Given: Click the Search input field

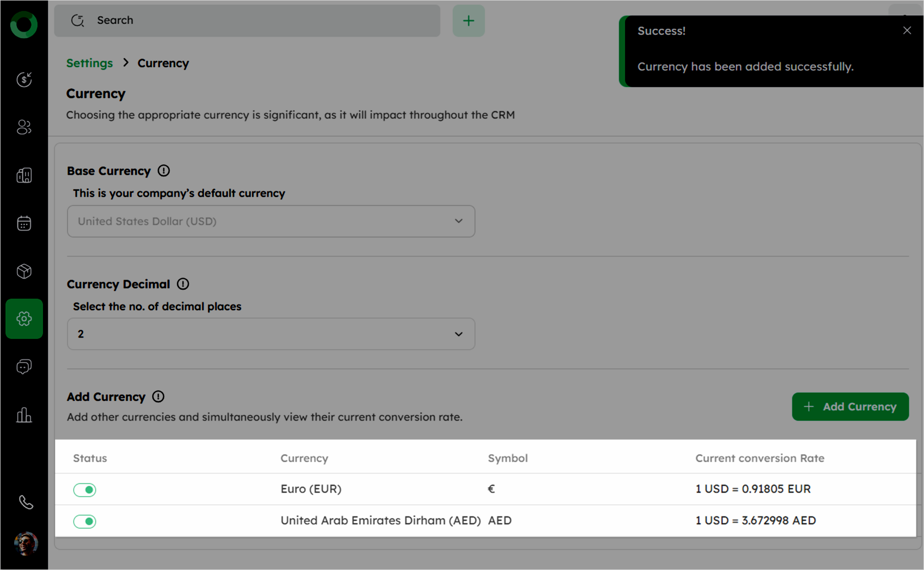Looking at the screenshot, I should point(247,21).
